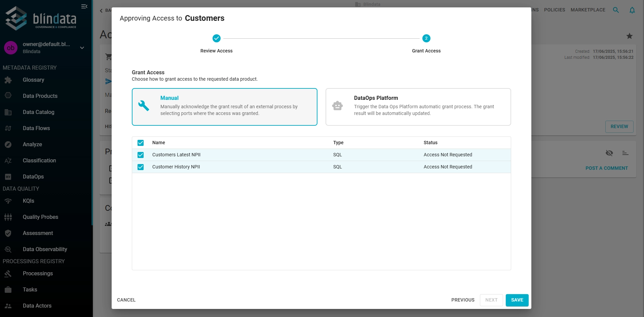Select DataOps Platform grant option
The width and height of the screenshot is (644, 317).
(x=418, y=107)
